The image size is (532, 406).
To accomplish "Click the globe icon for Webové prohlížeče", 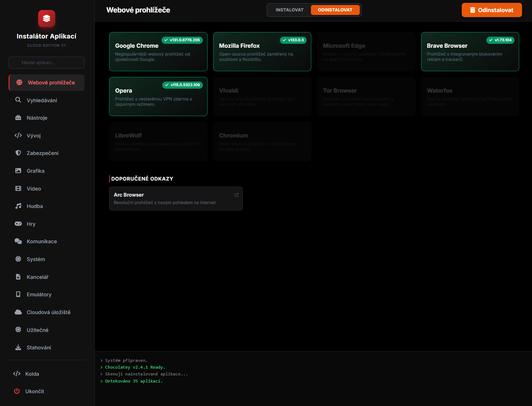I will click(x=19, y=83).
